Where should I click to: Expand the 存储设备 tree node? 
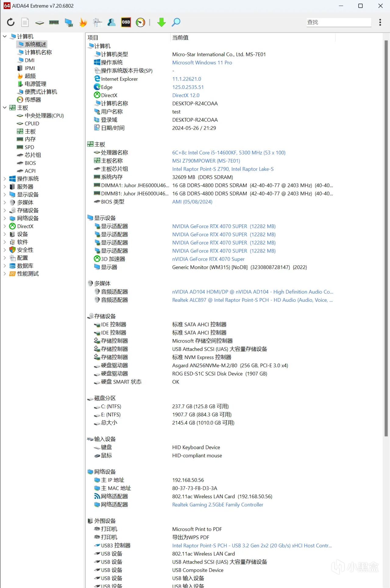coord(5,210)
